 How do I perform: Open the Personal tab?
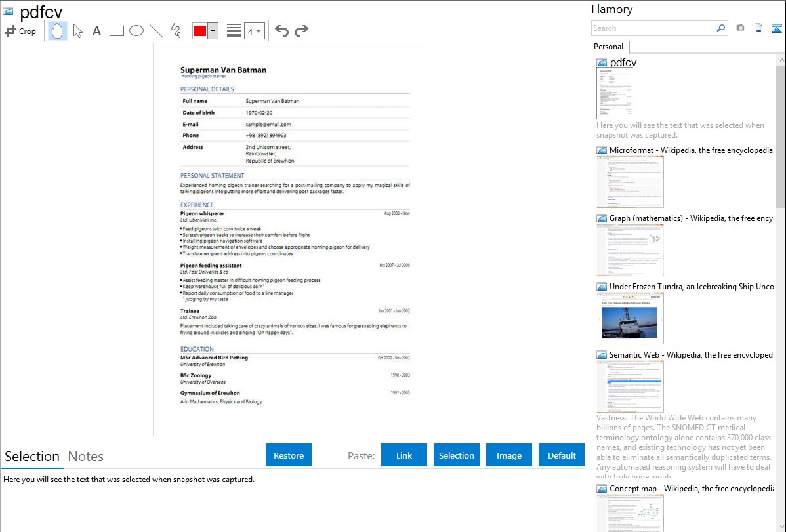pyautogui.click(x=608, y=47)
